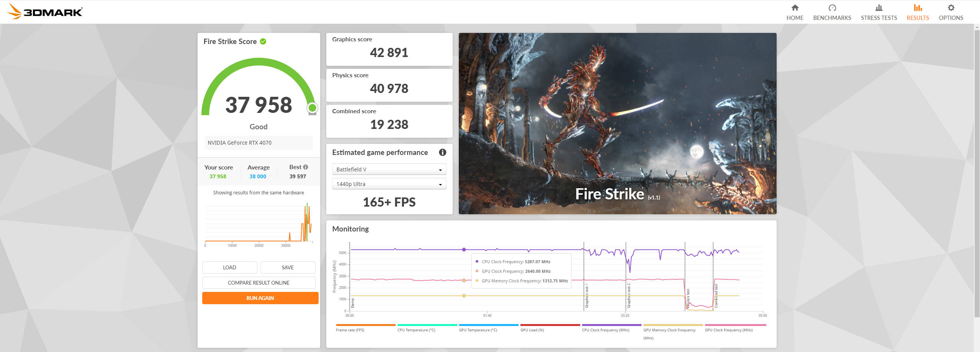Screen dimensions: 980x352
Task: Click the RUN AGAIN button
Action: [x=260, y=298]
